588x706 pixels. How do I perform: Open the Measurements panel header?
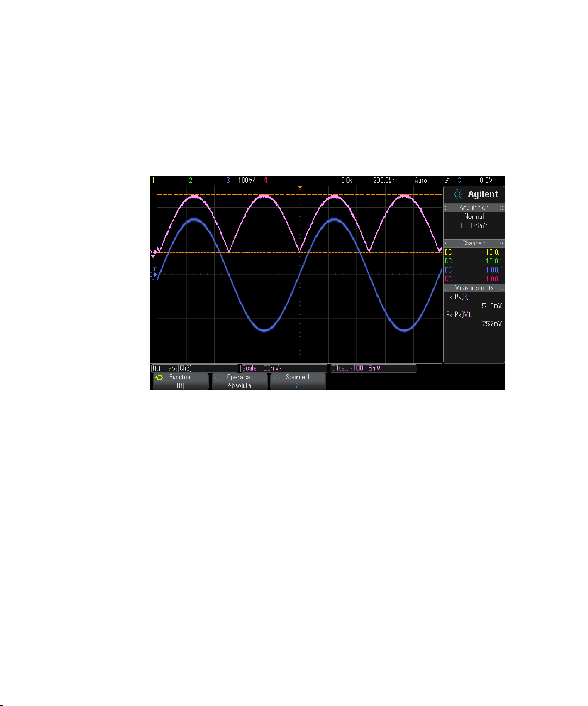point(474,287)
